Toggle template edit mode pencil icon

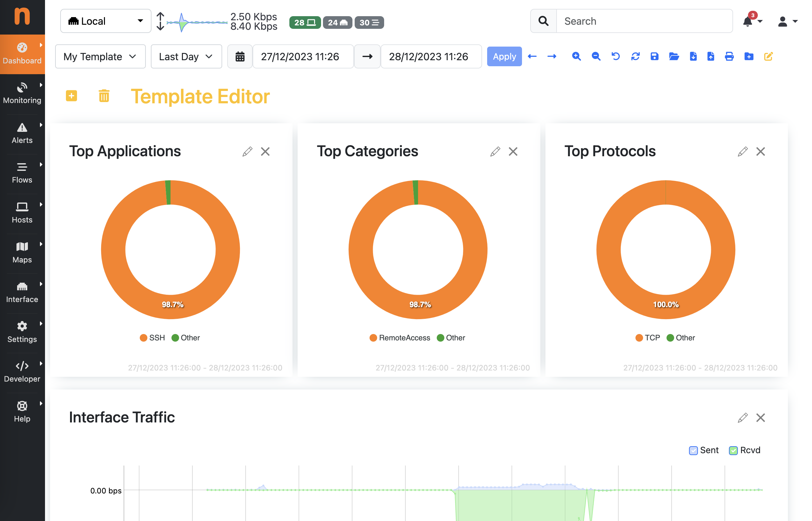coord(768,56)
